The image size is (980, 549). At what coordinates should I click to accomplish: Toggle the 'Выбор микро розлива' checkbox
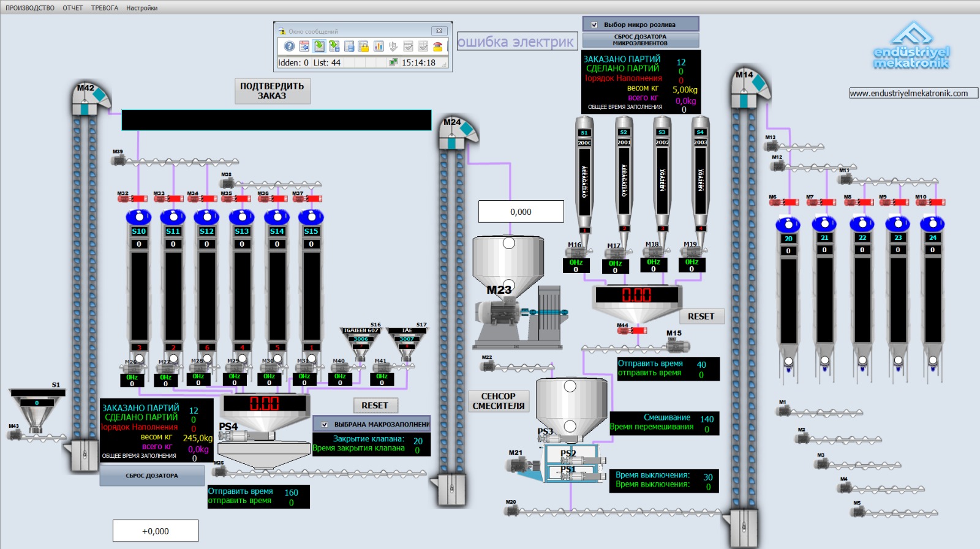click(594, 25)
